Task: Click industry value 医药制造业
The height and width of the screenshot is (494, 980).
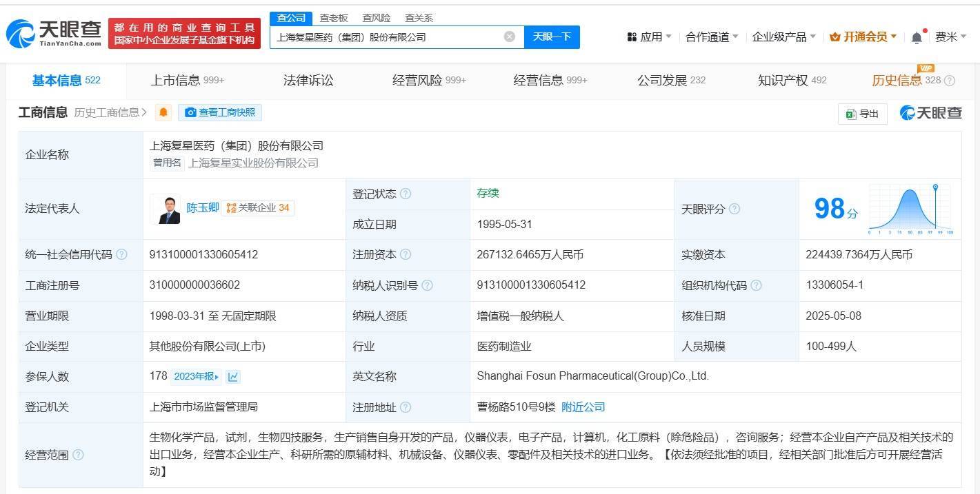Action: (x=504, y=346)
